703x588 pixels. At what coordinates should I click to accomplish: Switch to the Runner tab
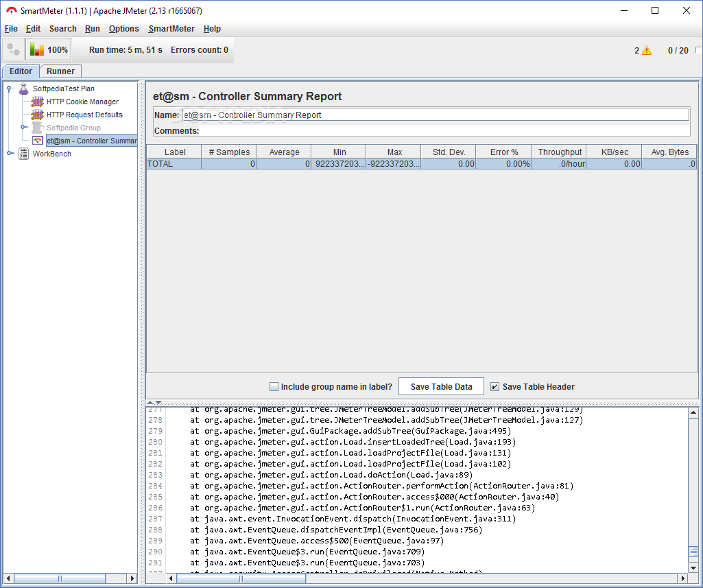tap(60, 71)
